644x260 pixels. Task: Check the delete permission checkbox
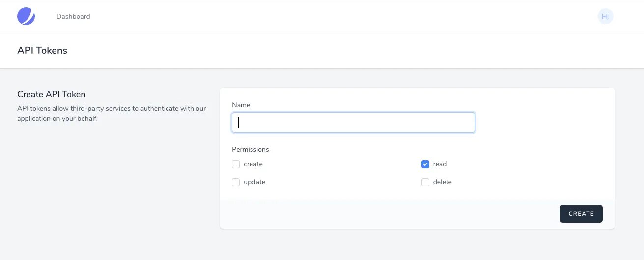425,182
